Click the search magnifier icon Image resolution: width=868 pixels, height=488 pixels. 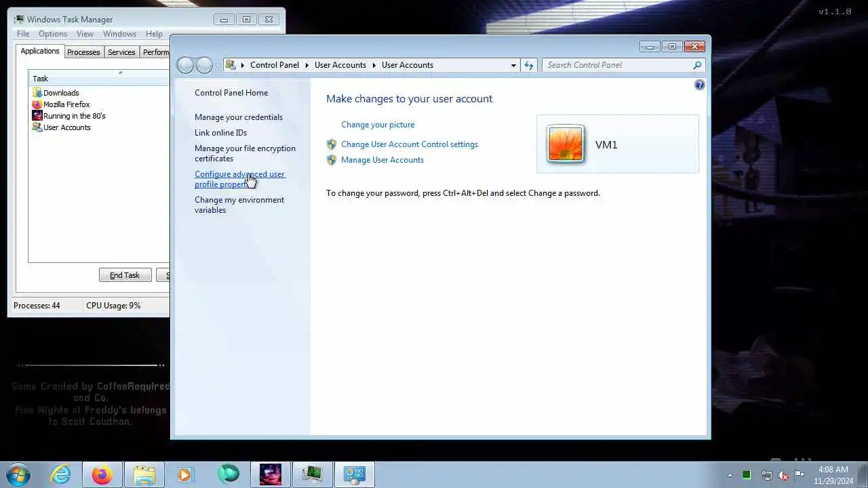[697, 65]
